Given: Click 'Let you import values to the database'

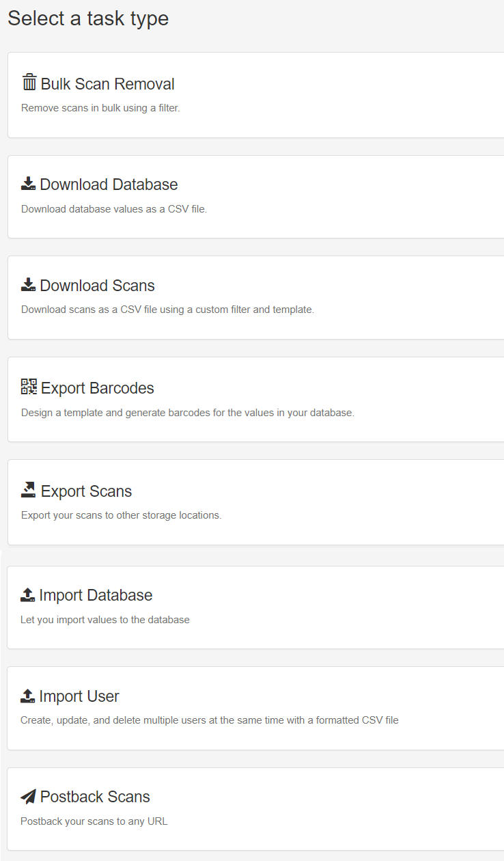Looking at the screenshot, I should click(x=105, y=620).
